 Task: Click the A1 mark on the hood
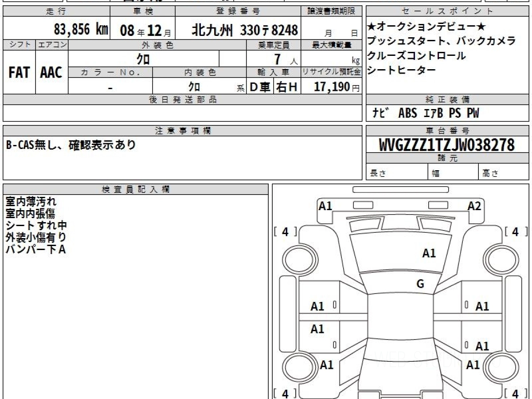(x=429, y=253)
